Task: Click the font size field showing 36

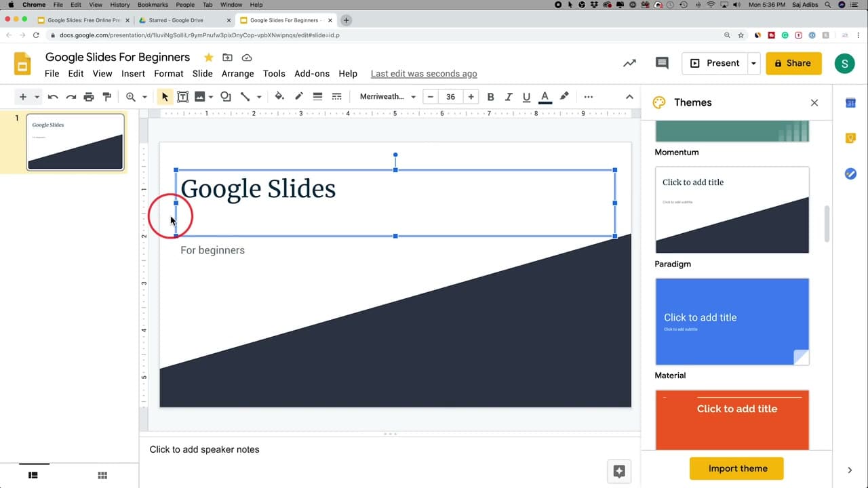Action: pyautogui.click(x=450, y=97)
